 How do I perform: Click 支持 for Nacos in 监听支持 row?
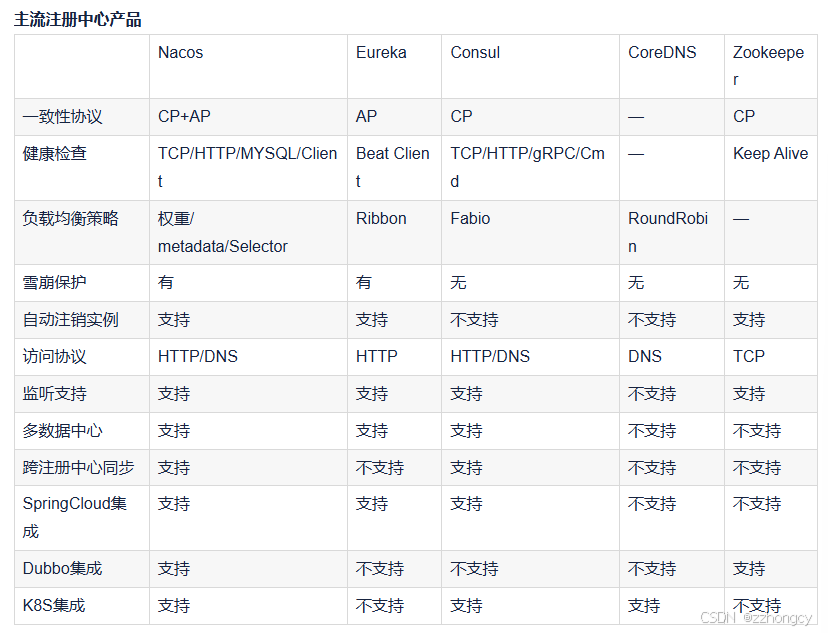[174, 393]
